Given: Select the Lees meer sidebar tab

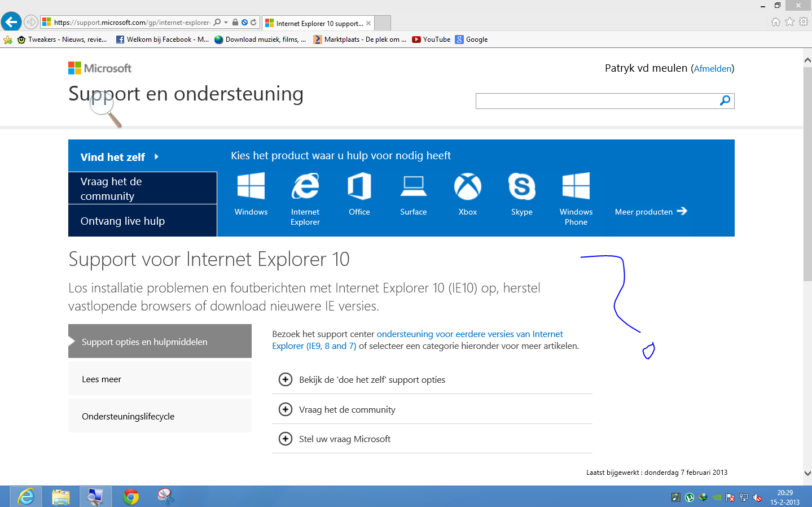Looking at the screenshot, I should 160,379.
